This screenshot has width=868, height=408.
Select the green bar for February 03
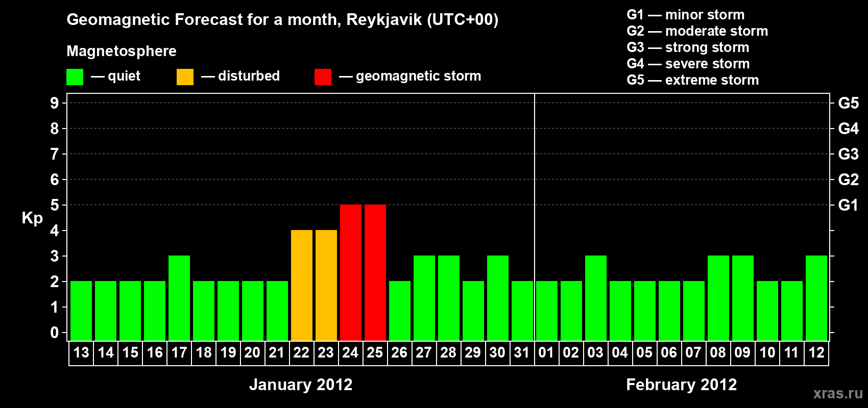(x=596, y=298)
